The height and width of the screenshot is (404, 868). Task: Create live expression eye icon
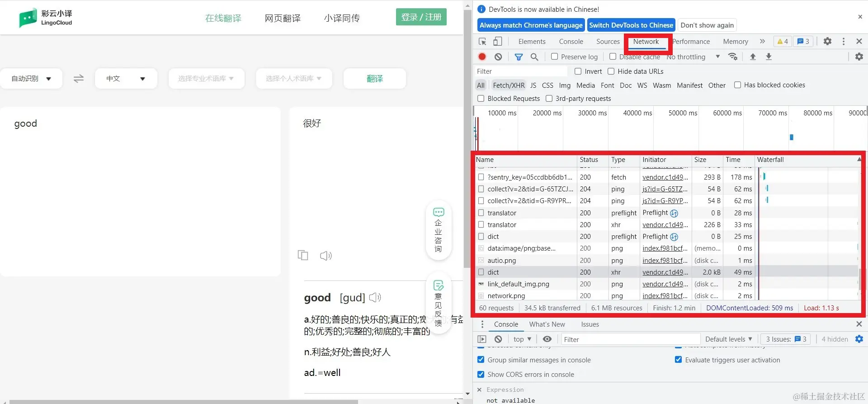(x=547, y=339)
